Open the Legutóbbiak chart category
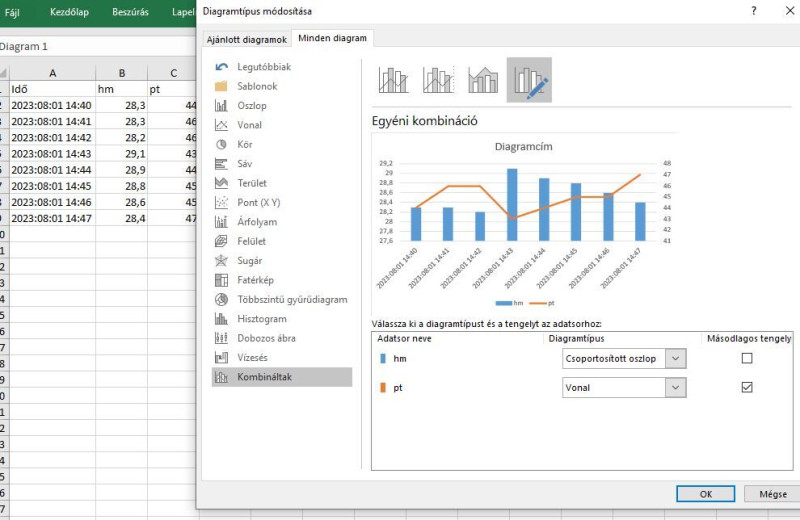This screenshot has width=800, height=520. coord(282,67)
